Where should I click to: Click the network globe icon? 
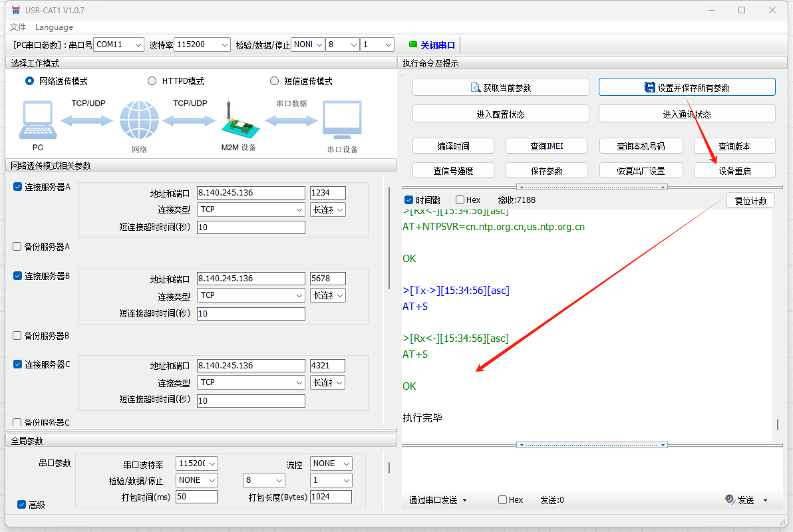point(139,120)
